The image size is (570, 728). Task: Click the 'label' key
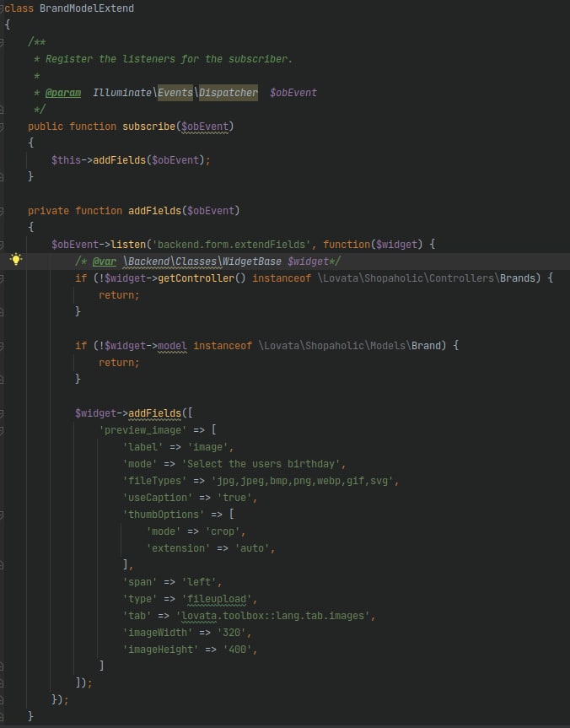(142, 447)
